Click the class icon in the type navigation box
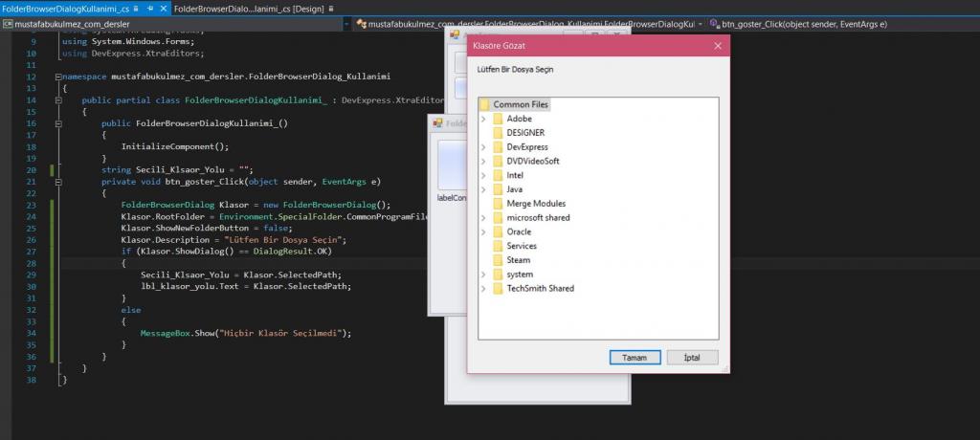Image resolution: width=980 pixels, height=440 pixels. [x=361, y=24]
